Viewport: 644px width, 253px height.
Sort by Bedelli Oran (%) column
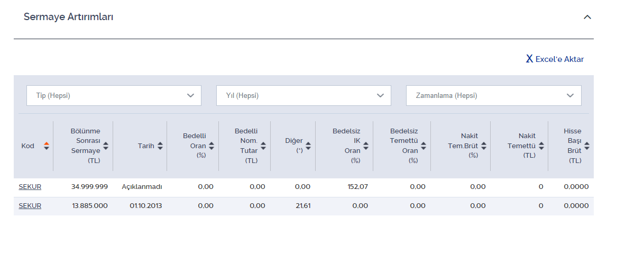coord(211,146)
